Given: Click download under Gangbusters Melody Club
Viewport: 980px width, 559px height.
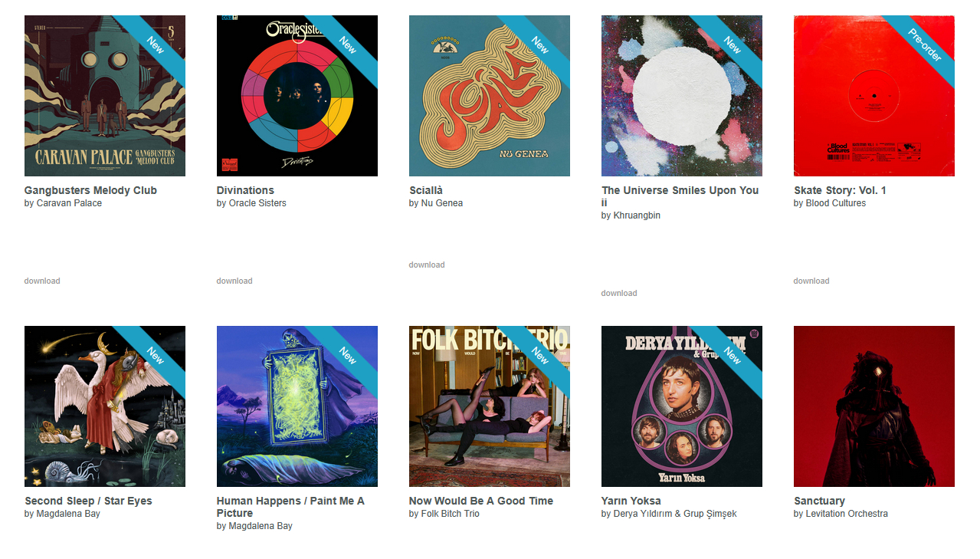Looking at the screenshot, I should [x=42, y=281].
